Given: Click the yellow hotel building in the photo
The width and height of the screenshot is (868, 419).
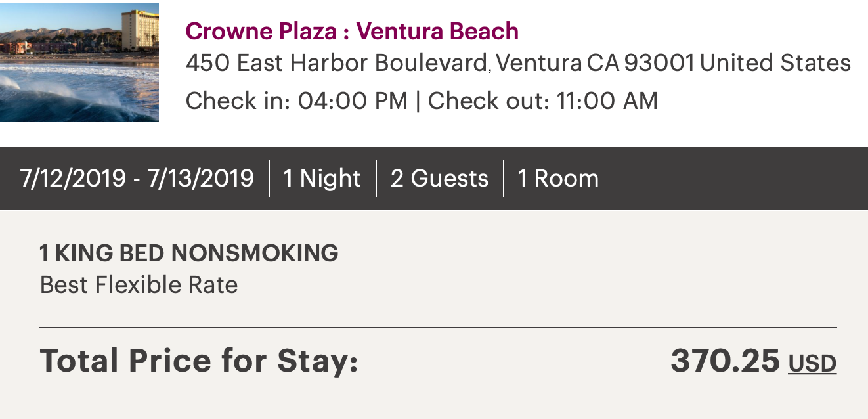Looking at the screenshot, I should point(139,30).
